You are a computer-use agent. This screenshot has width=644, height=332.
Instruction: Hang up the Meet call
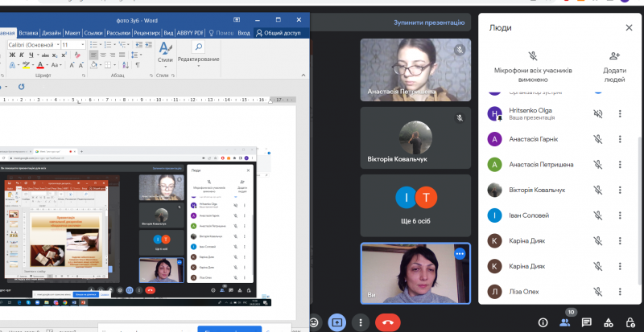click(388, 322)
